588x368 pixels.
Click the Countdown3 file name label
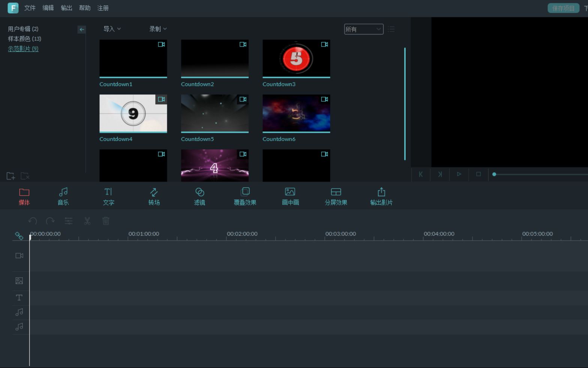(279, 84)
